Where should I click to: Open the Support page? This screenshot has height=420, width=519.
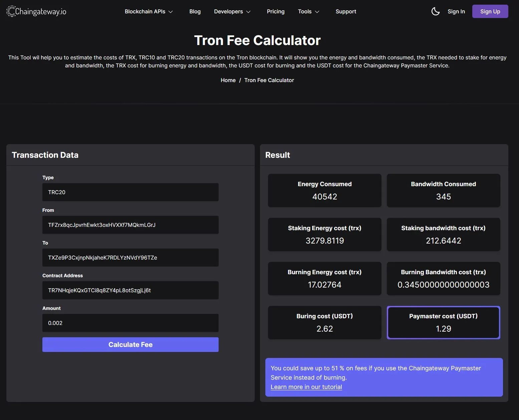[x=346, y=11]
